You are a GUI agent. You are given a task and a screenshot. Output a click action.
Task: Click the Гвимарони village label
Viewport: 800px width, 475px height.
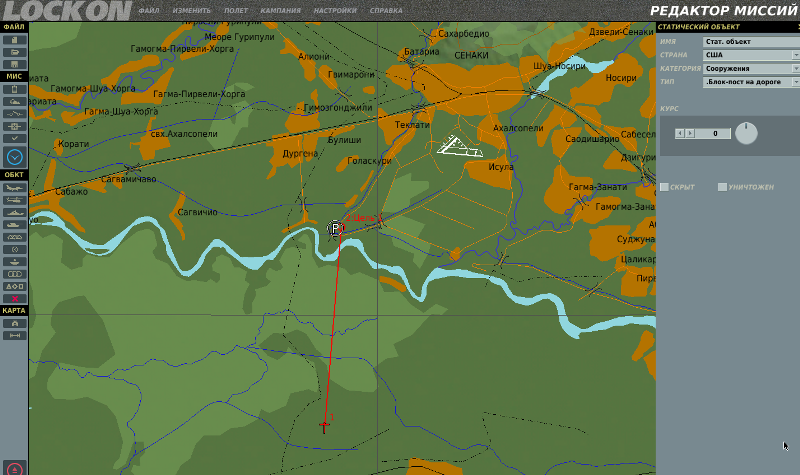(351, 74)
